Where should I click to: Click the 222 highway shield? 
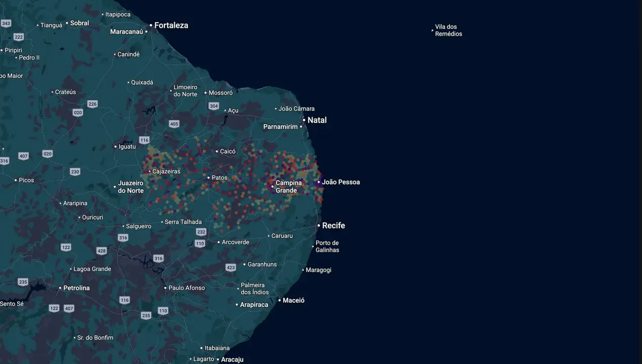19,37
